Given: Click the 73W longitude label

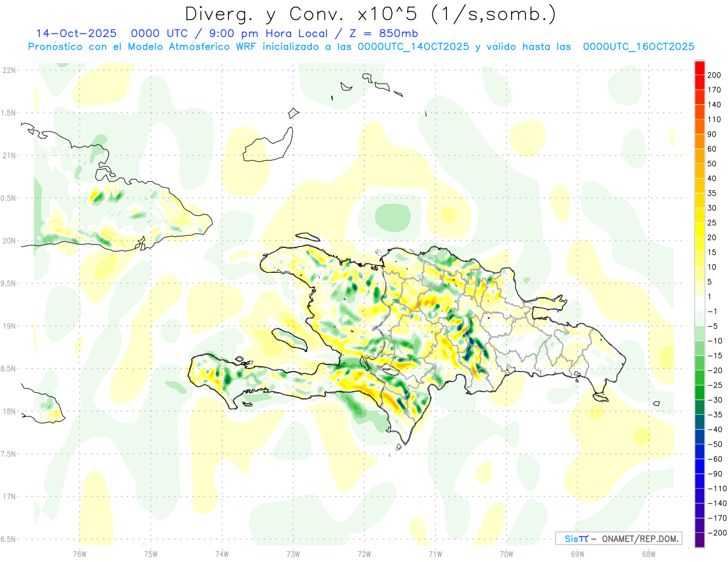Looking at the screenshot, I should [x=293, y=554].
